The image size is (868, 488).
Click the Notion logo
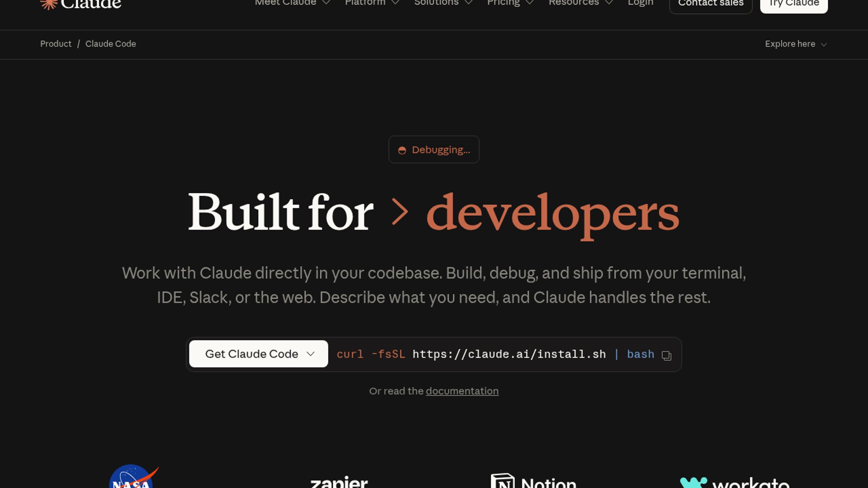(x=533, y=481)
